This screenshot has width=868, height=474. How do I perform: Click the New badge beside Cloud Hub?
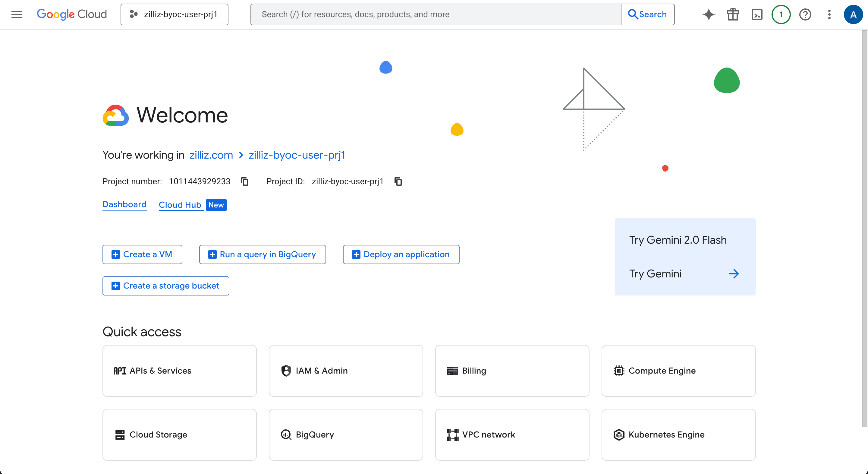(216, 205)
